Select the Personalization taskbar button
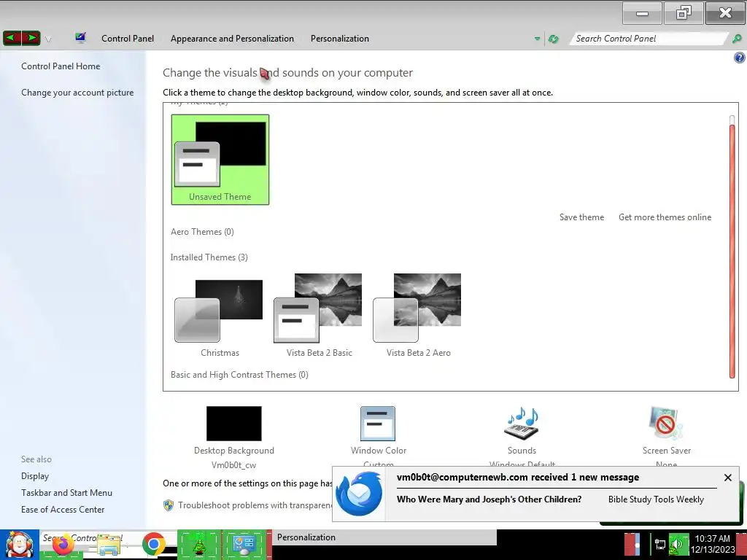 [384, 537]
